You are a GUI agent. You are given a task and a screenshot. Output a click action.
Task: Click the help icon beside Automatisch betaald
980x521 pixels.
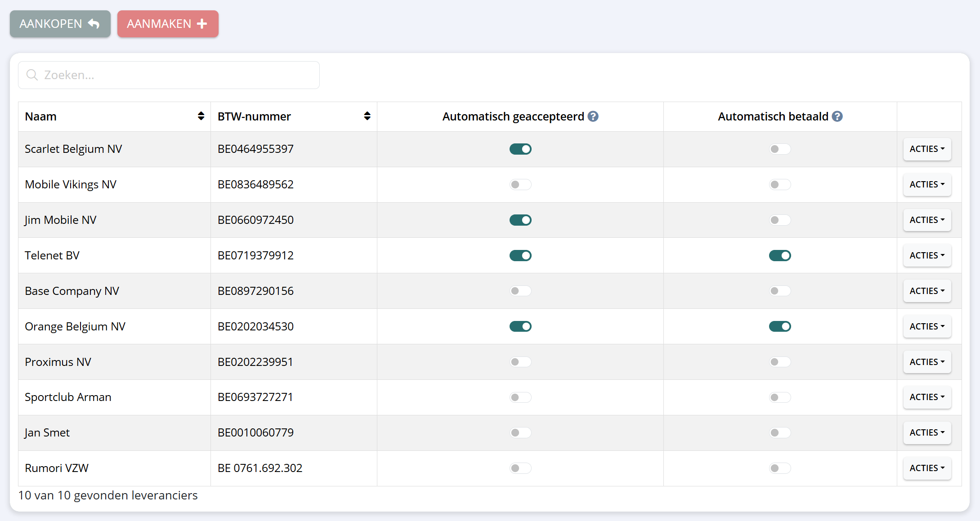[837, 116]
